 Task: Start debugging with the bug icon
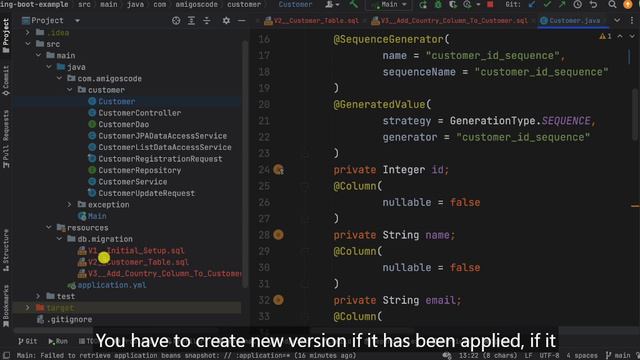tap(438, 4)
